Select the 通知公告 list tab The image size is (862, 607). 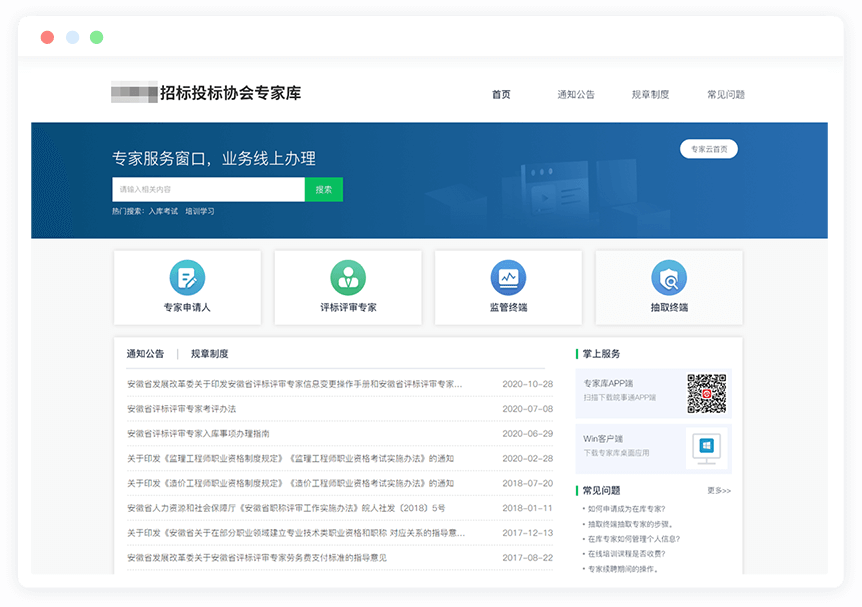(145, 354)
